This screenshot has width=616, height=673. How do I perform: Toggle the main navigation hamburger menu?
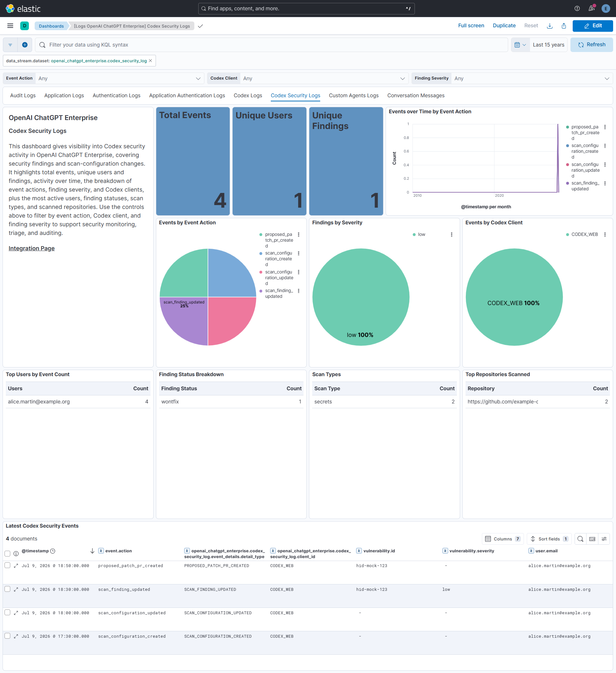[10, 26]
